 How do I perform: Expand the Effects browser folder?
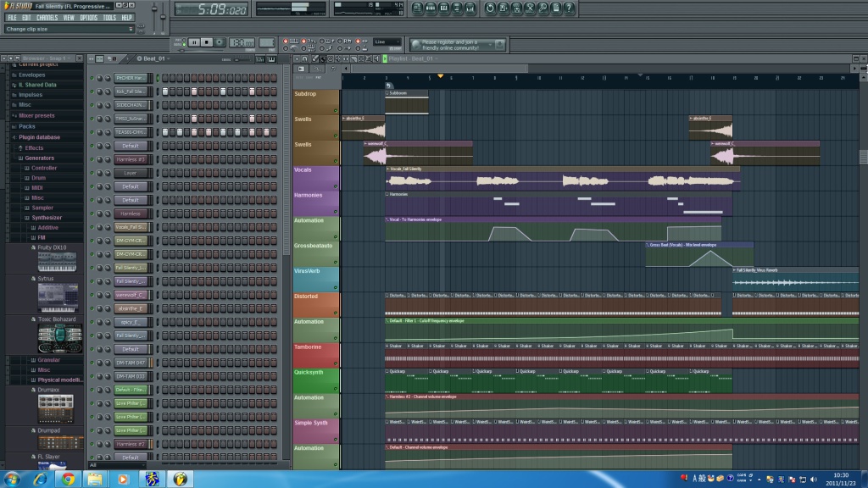click(34, 148)
